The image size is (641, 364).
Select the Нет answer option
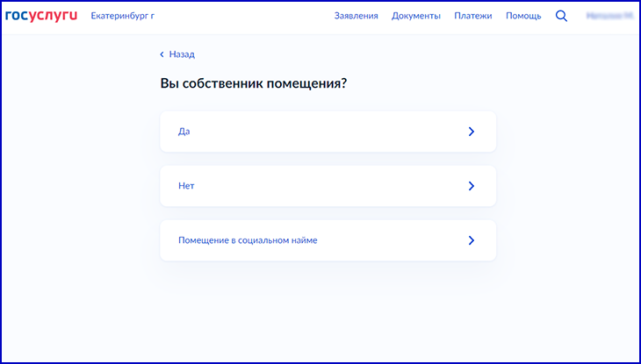tap(328, 186)
